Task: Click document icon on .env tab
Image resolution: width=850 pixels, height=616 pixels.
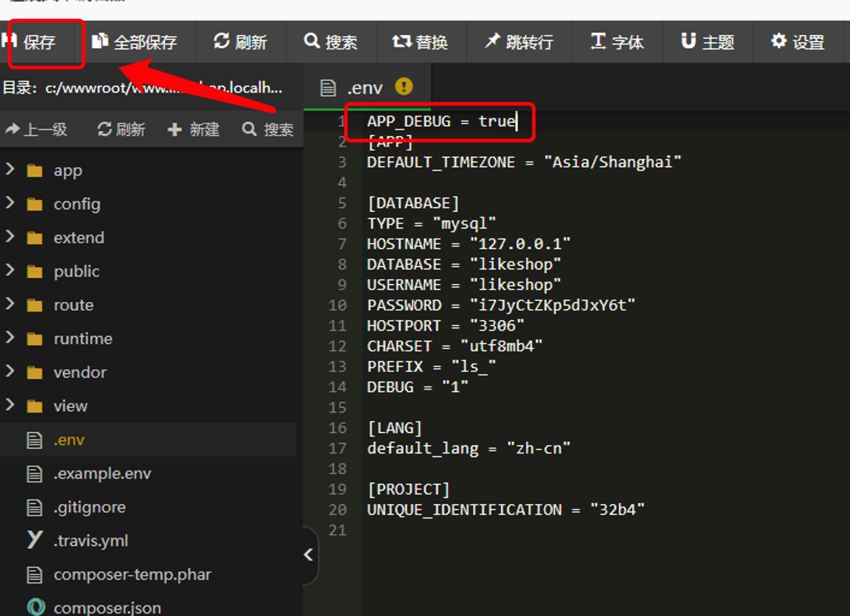Action: tap(328, 88)
